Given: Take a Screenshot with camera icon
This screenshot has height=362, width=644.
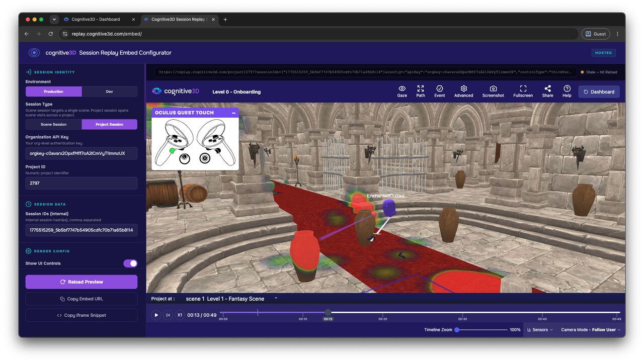Looking at the screenshot, I should (x=493, y=88).
